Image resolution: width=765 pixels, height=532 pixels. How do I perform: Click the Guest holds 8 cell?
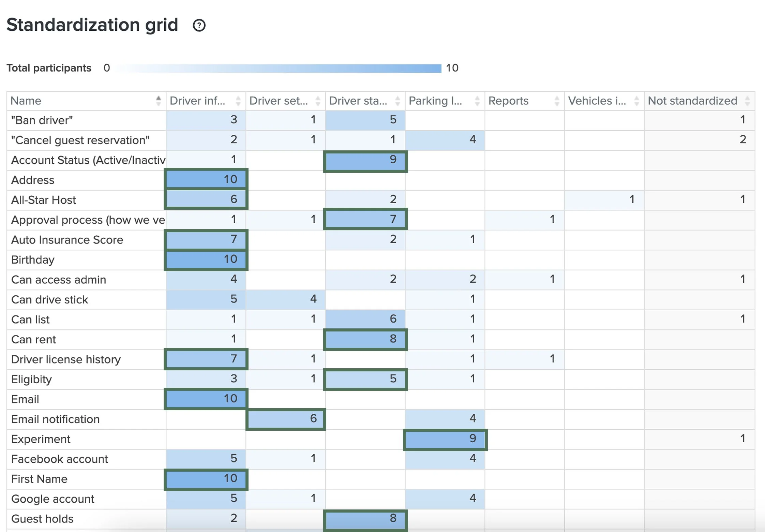[365, 519]
